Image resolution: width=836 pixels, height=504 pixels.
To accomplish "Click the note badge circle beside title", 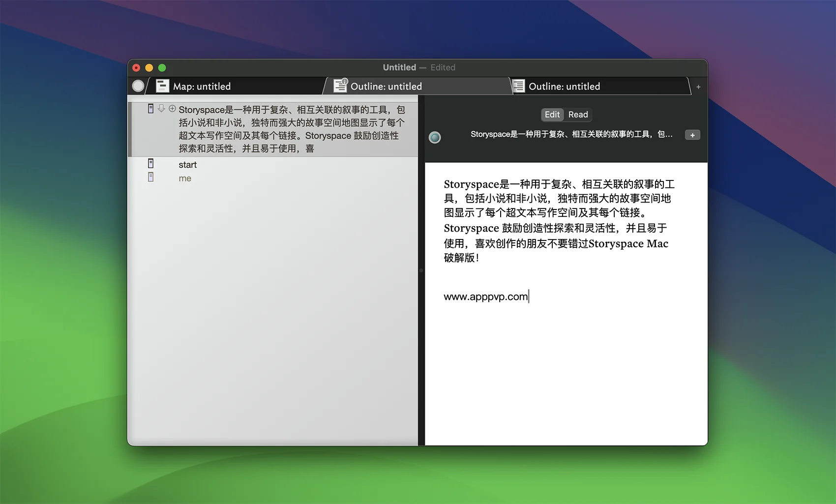I will (x=435, y=137).
